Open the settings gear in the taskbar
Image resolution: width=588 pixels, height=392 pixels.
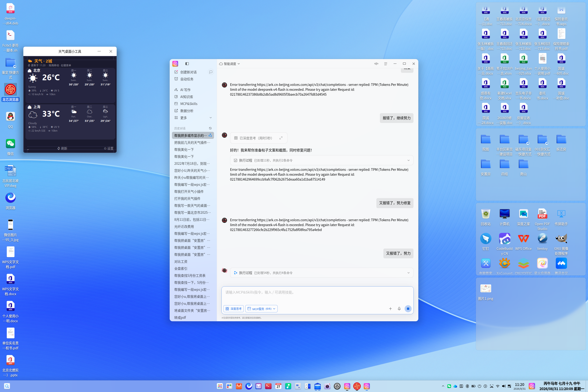click(337, 386)
